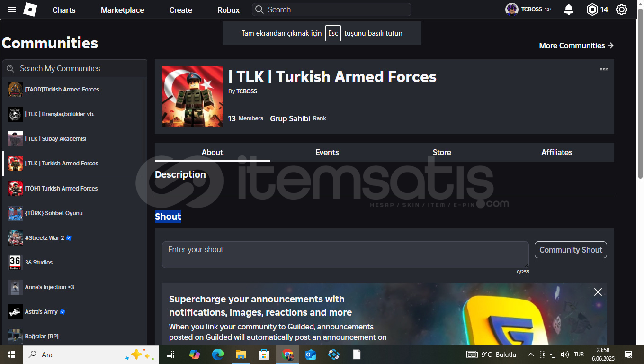
Task: Click the TLK Turkish Armed Forces group emblem
Action: pos(192,97)
